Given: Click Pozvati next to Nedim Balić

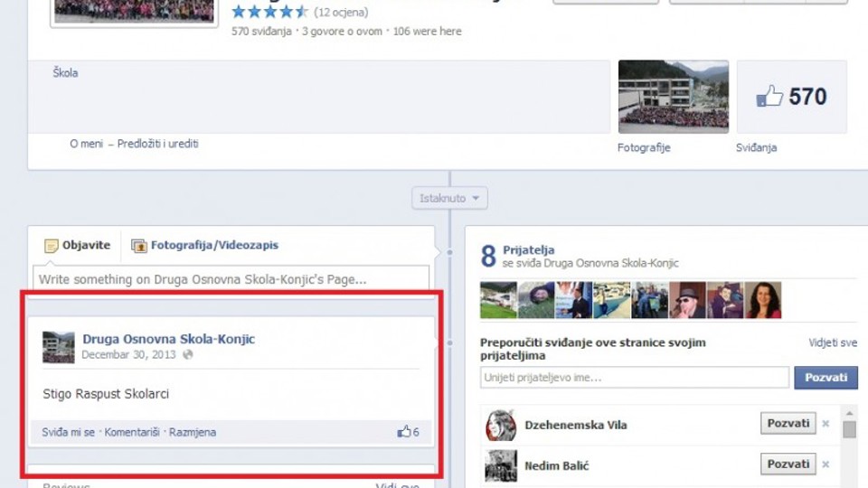Looking at the screenshot, I should pyautogui.click(x=788, y=465).
